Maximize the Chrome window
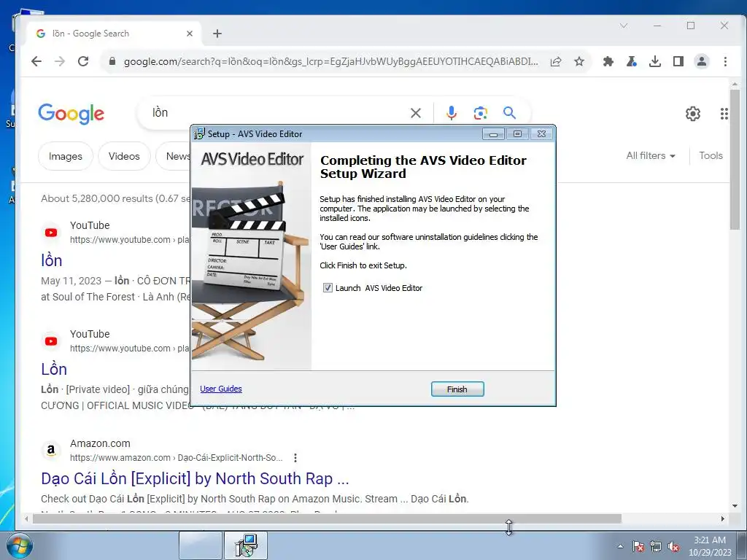Viewport: 747px width, 560px height. pyautogui.click(x=691, y=26)
